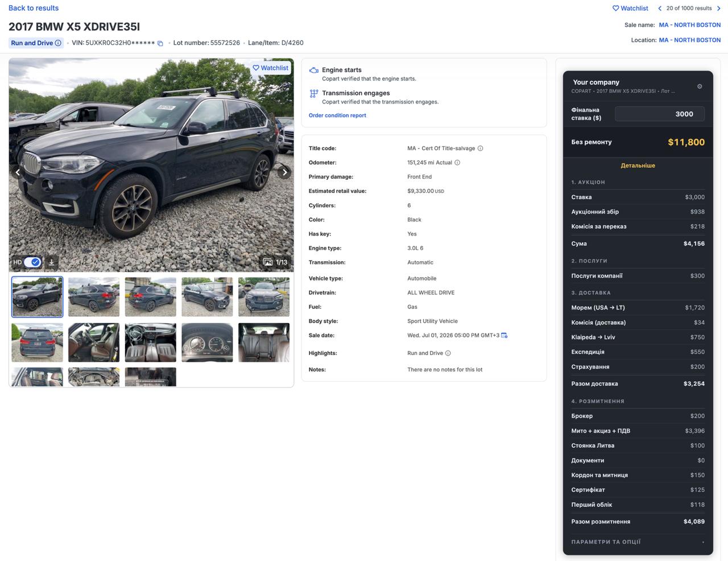Image resolution: width=728 pixels, height=561 pixels.
Task: Show the next photo with the right arrow
Action: tap(284, 172)
